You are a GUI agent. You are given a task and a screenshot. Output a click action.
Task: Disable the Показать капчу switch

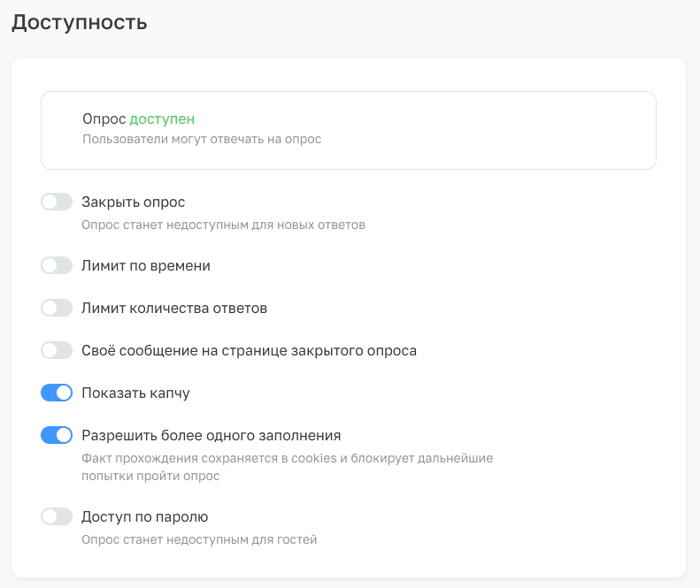pos(57,393)
